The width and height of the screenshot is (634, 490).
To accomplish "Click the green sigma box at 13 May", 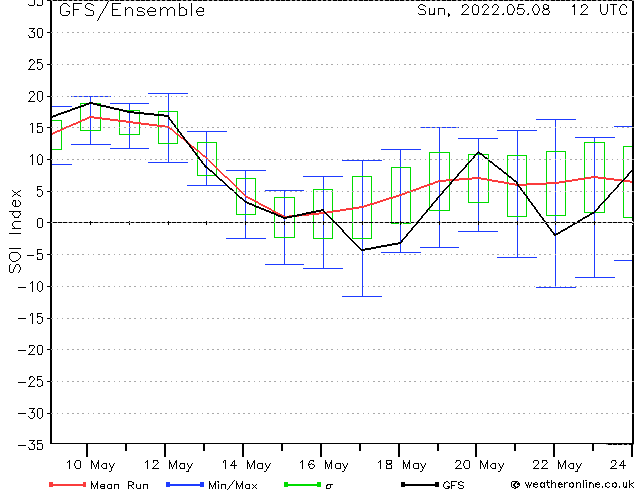I will [207, 159].
